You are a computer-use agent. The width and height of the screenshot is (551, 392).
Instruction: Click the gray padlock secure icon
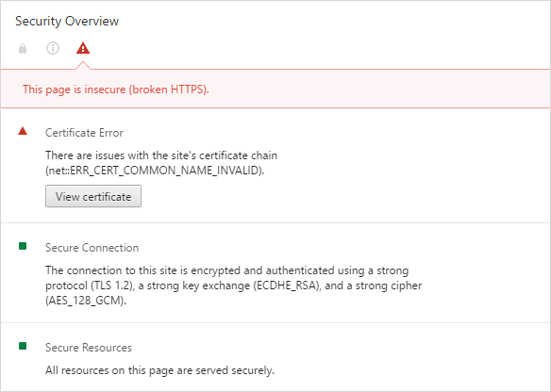(x=23, y=48)
